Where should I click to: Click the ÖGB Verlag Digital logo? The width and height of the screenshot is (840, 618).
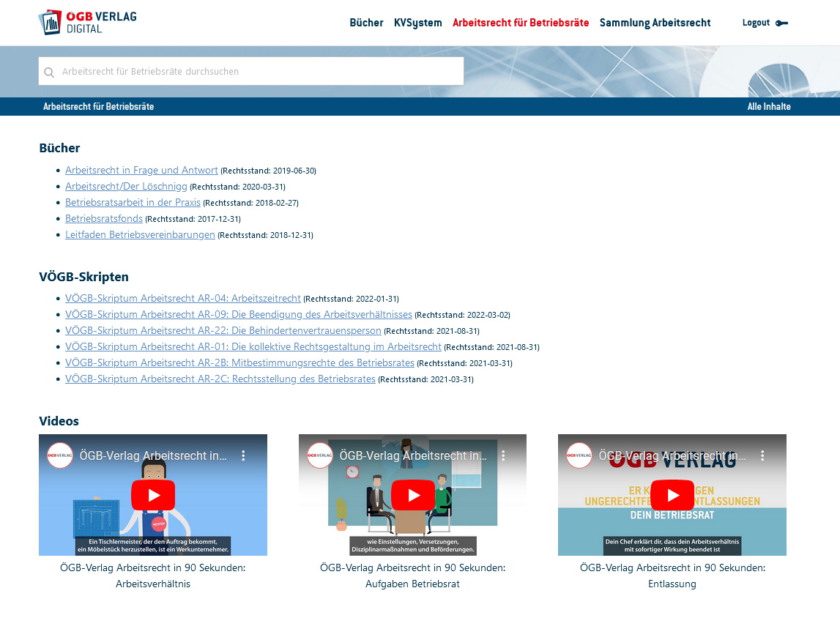[x=88, y=23]
